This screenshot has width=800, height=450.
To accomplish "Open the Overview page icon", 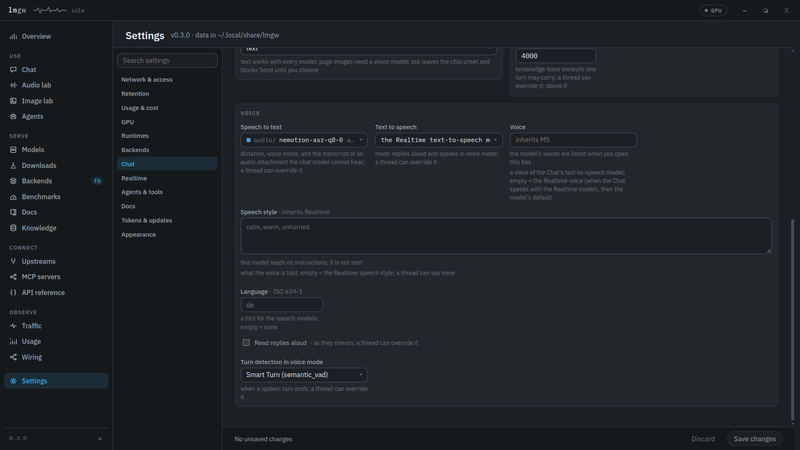I will click(13, 36).
